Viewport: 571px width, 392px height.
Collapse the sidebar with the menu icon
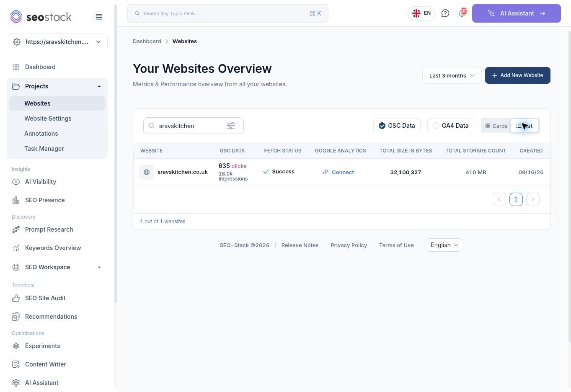(x=99, y=17)
